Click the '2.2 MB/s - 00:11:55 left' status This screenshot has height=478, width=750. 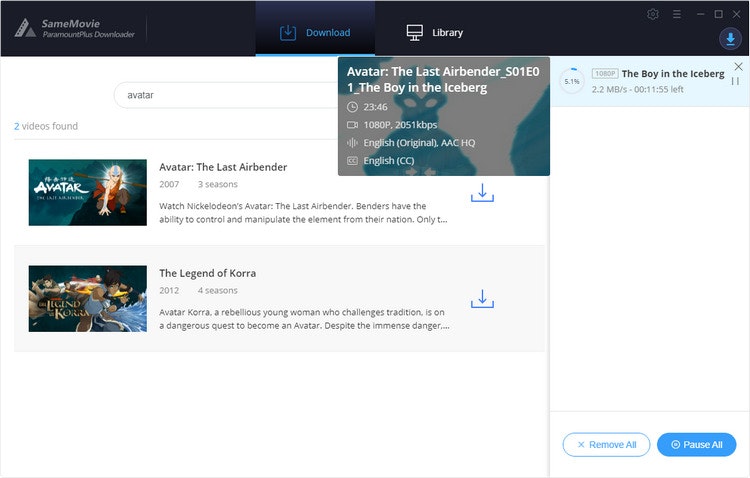click(x=638, y=89)
